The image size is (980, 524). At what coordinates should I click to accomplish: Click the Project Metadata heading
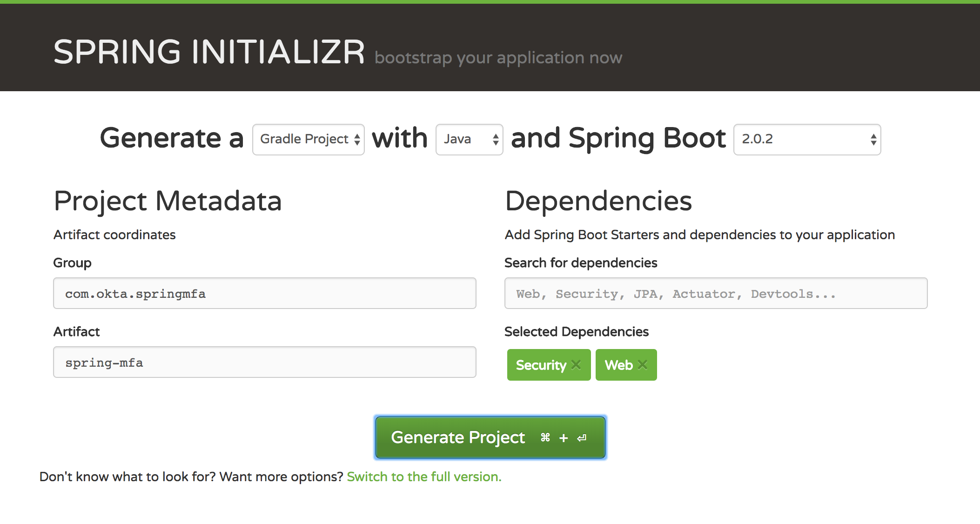tap(168, 201)
